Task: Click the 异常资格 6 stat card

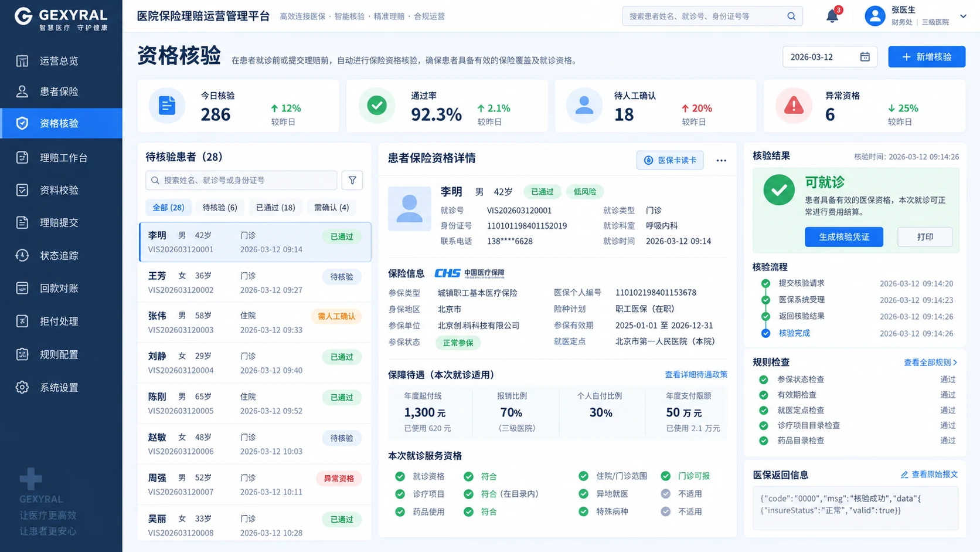Action: [x=864, y=106]
